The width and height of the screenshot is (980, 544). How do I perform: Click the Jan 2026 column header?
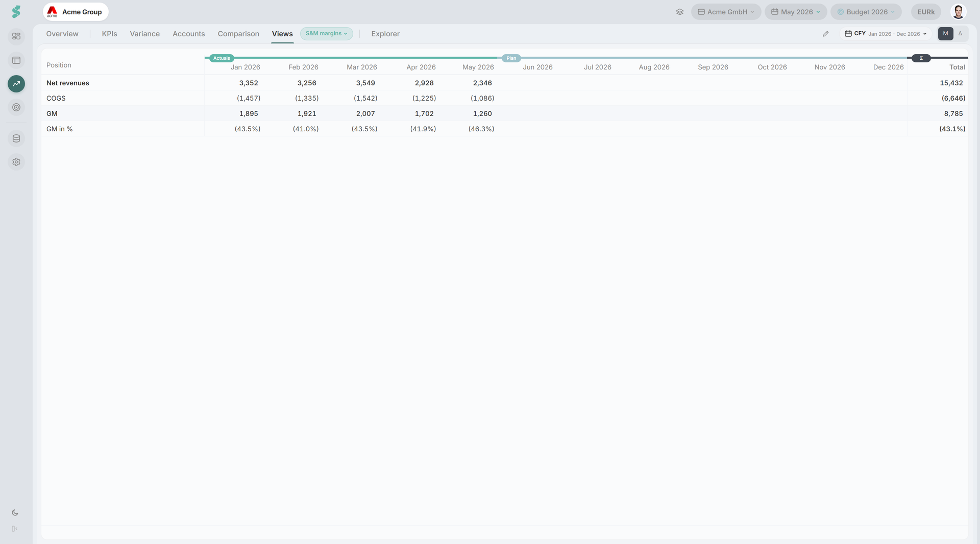[246, 67]
